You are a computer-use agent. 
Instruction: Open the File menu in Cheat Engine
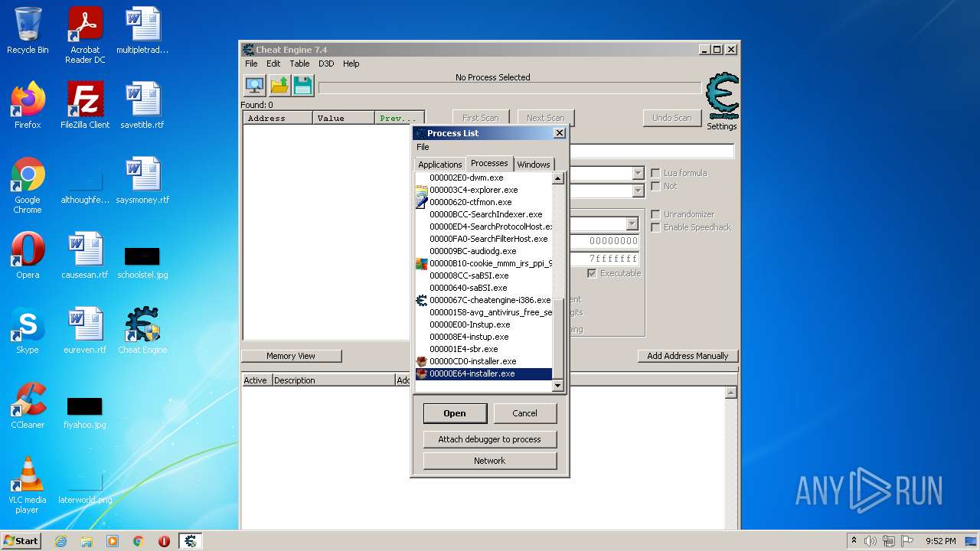(251, 64)
